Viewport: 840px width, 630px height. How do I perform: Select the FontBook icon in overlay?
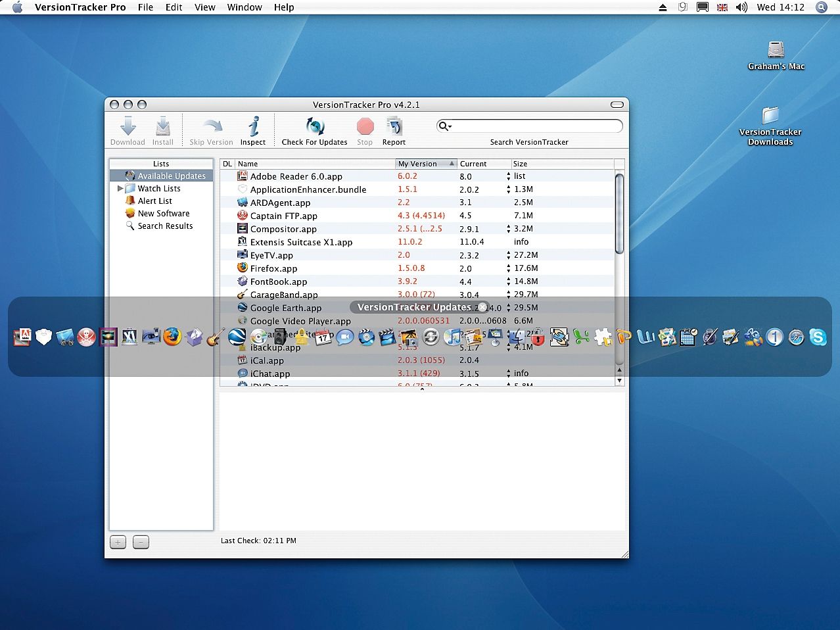tap(195, 337)
